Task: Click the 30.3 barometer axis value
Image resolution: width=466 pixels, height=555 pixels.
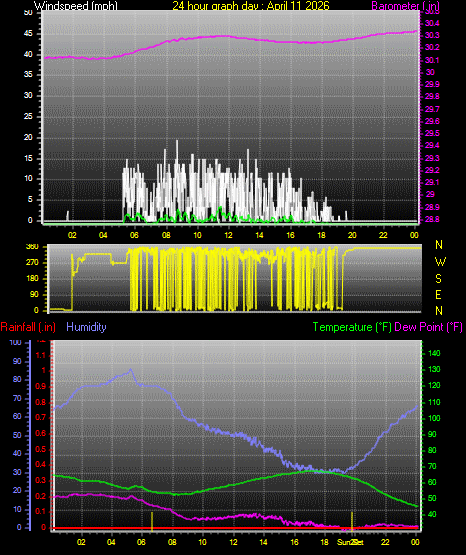Action: pyautogui.click(x=432, y=35)
